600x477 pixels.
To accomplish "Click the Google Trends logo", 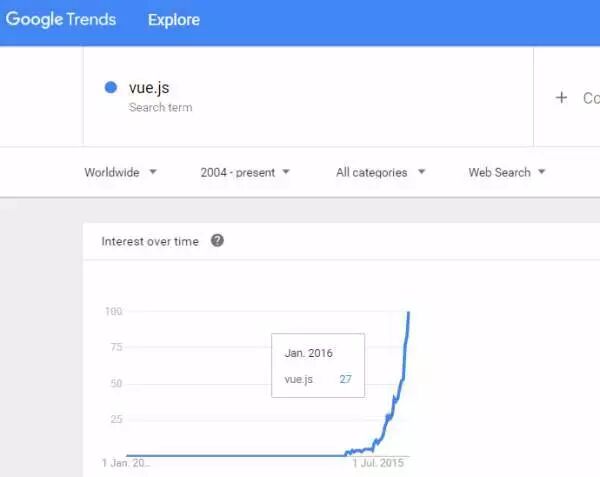I will click(x=60, y=19).
